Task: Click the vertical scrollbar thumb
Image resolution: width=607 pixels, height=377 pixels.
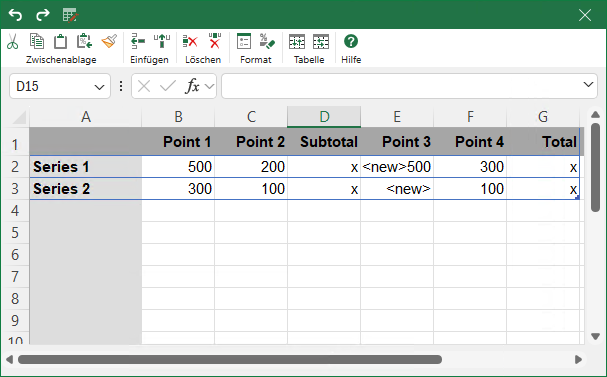Action: click(x=595, y=167)
